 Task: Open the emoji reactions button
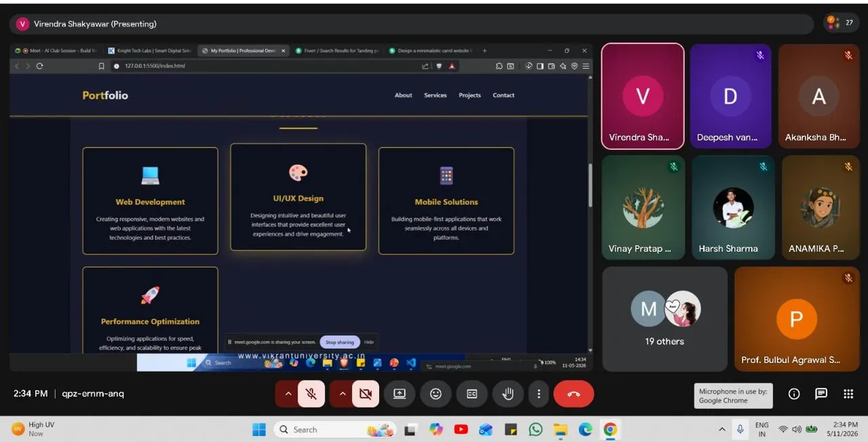[436, 394]
